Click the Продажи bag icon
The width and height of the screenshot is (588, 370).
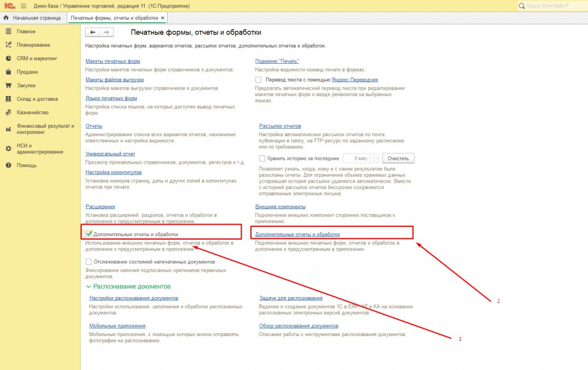coord(8,72)
